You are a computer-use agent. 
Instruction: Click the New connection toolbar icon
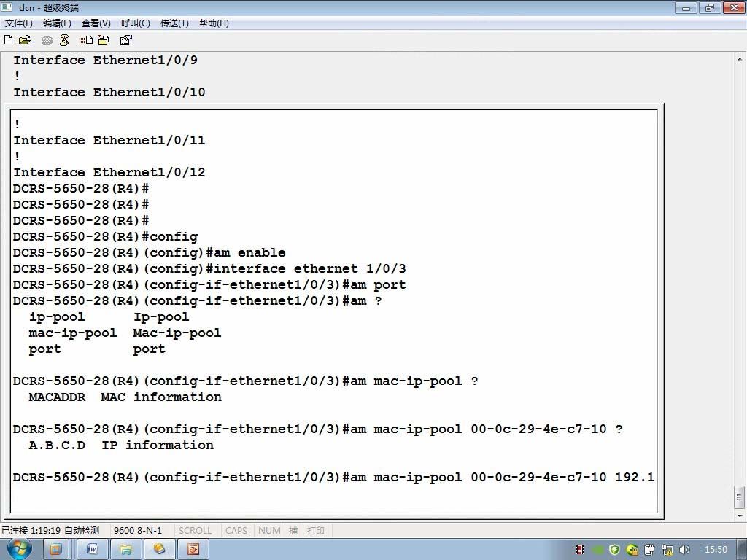(8, 41)
